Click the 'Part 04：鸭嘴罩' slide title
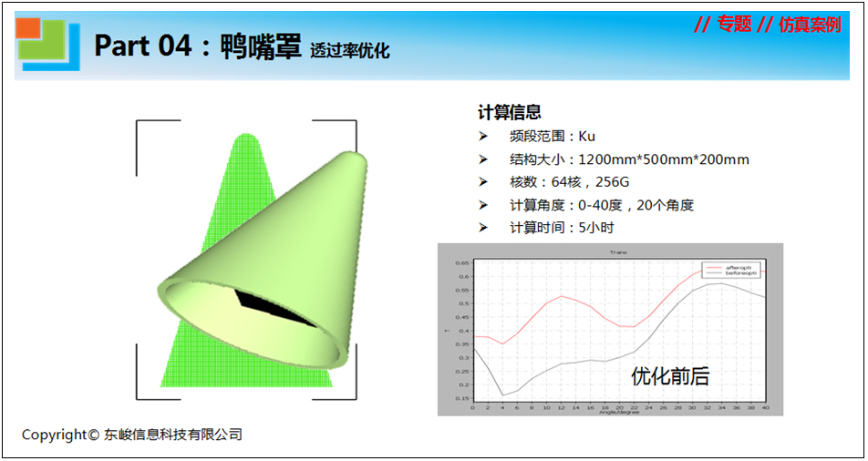 click(x=197, y=46)
